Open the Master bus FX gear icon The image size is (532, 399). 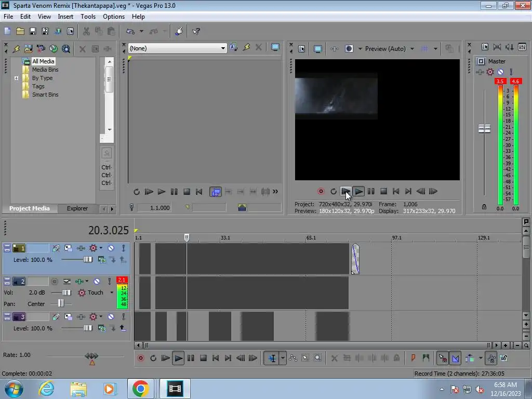click(x=490, y=72)
